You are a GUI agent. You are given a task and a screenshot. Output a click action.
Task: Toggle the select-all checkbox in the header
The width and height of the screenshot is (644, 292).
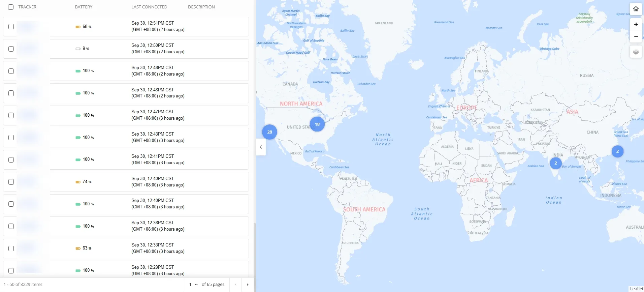point(11,7)
